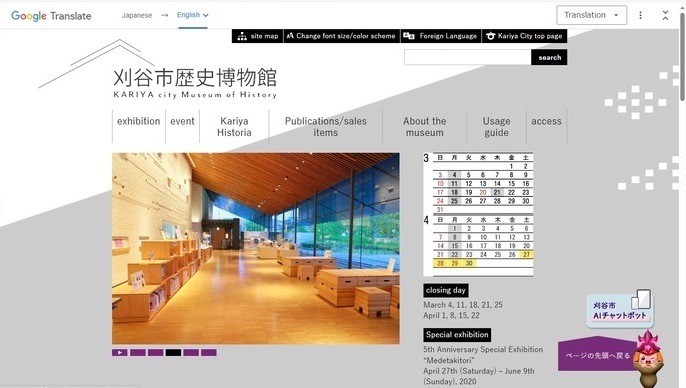
Task: Select the fourth black slide indicator
Action: 173,353
